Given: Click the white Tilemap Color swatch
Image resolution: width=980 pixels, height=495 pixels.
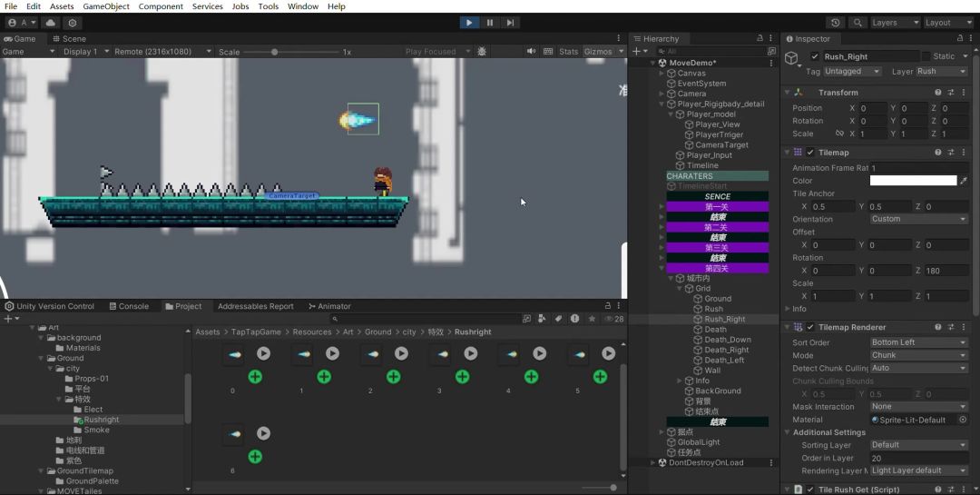Looking at the screenshot, I should 912,181.
